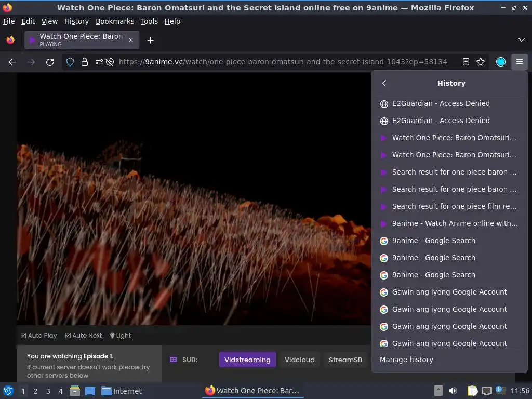Open the Bookmarks menu
Image resolution: width=532 pixels, height=399 pixels.
115,21
